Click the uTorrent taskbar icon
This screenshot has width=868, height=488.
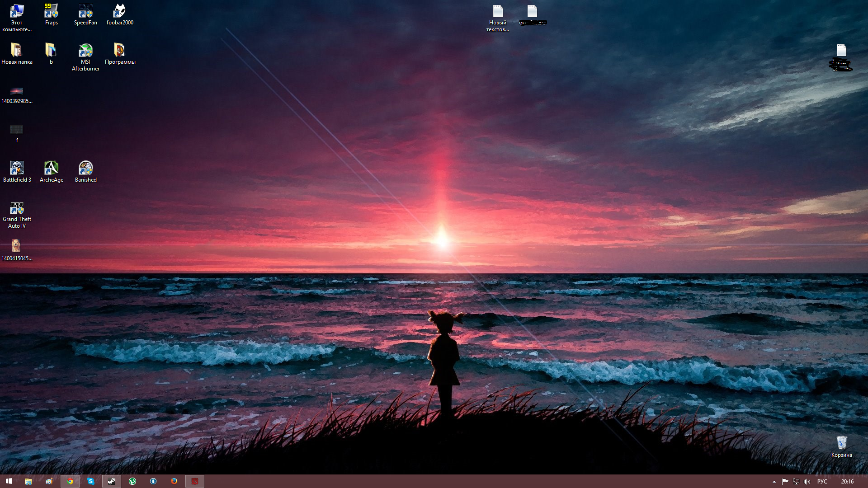(132, 481)
